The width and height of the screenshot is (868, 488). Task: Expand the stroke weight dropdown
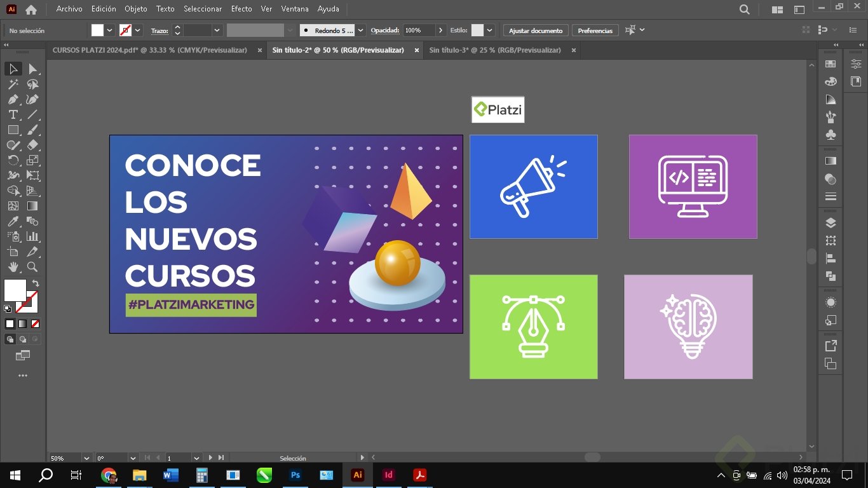(217, 30)
